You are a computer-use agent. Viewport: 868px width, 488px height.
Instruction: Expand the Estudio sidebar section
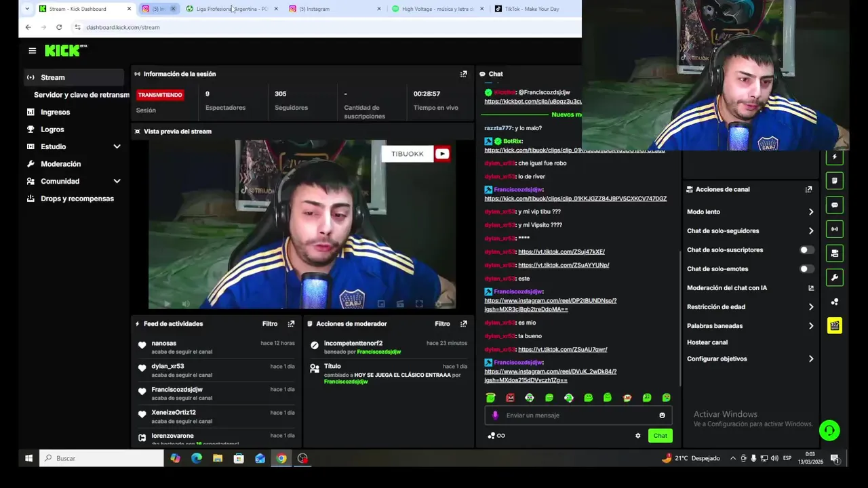tap(117, 146)
